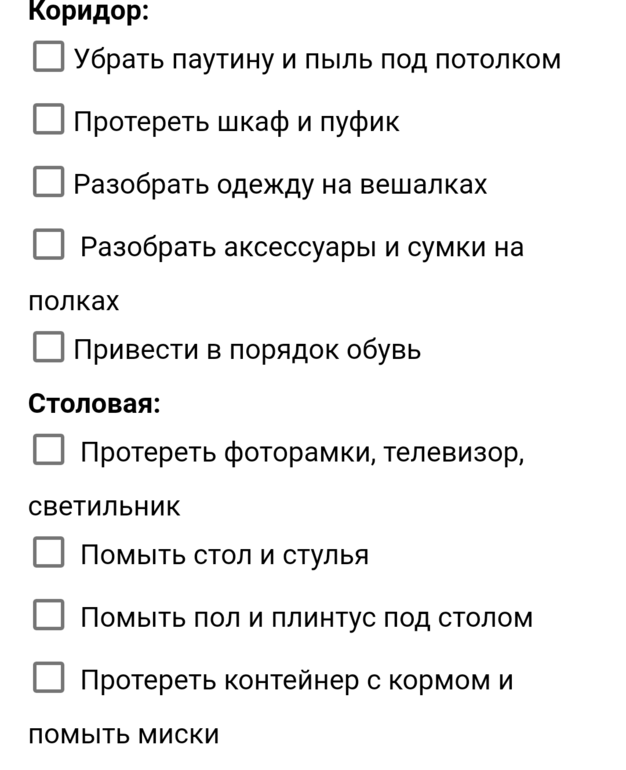Check the 'Убрать паутину и пыль под потолком' checkbox
The height and width of the screenshot is (770, 626).
pos(48,58)
